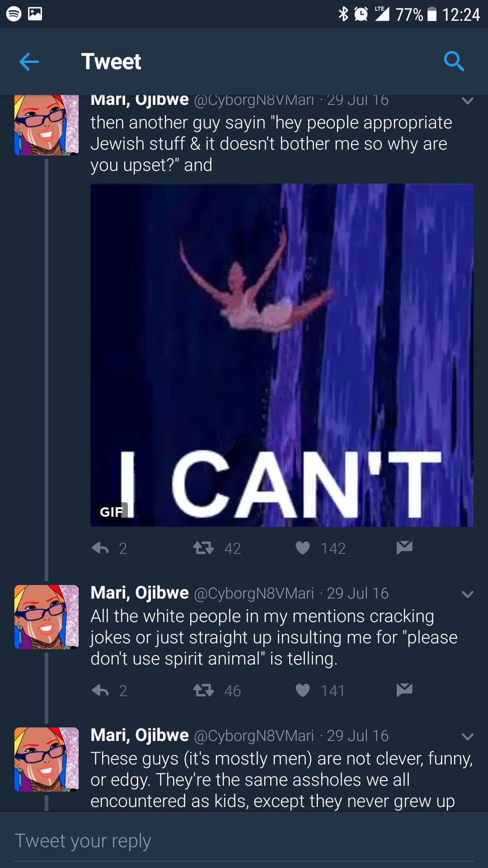The height and width of the screenshot is (868, 488).
Task: Tap the "Tweet your reply" field
Action: [x=244, y=841]
